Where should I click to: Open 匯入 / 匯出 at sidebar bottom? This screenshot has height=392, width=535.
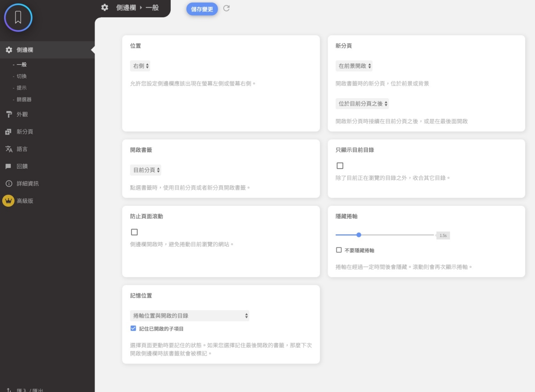point(29,390)
